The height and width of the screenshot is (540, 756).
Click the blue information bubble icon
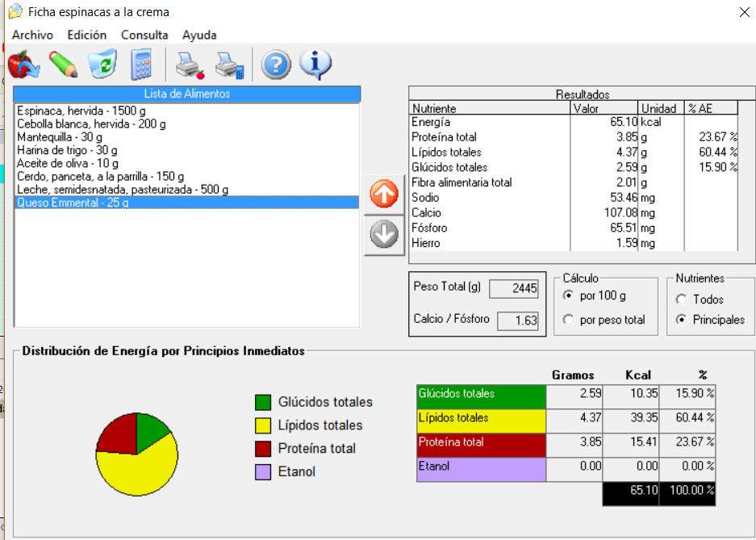[315, 64]
